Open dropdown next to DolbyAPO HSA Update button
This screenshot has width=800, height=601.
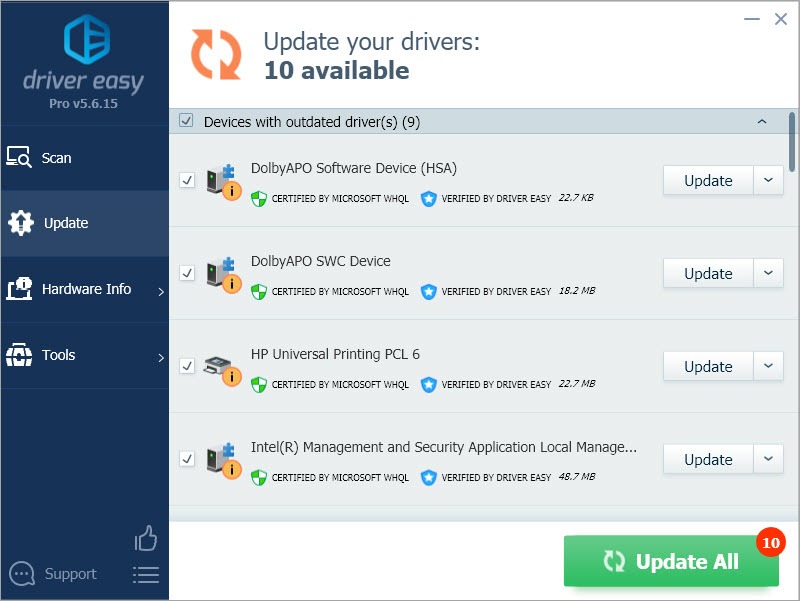769,180
